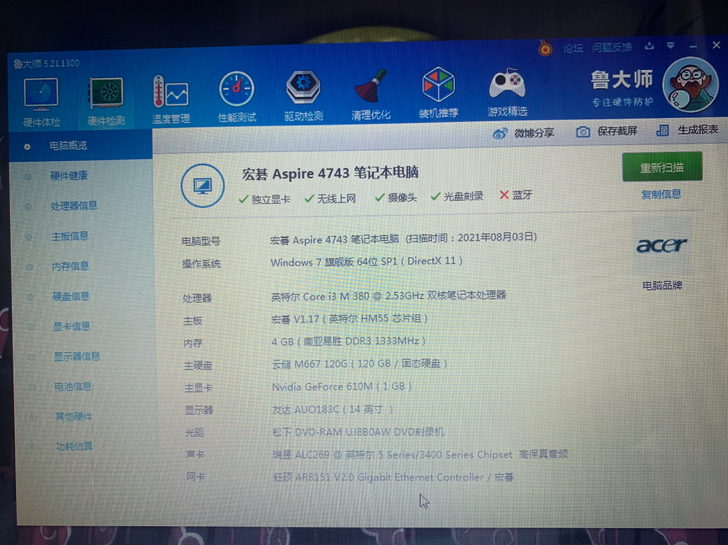Click AR8151 Gigabit Ethernet Controller text
This screenshot has height=545, width=728.
pos(393,477)
